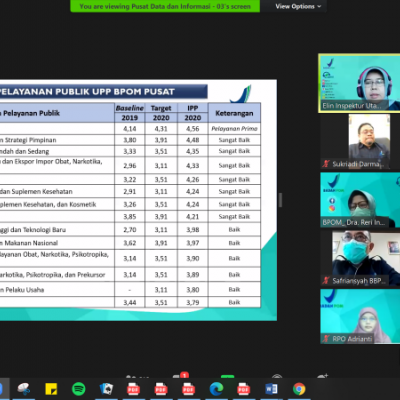Click the value '3,90' in IPP column
This screenshot has width=400, height=400.
point(193,258)
